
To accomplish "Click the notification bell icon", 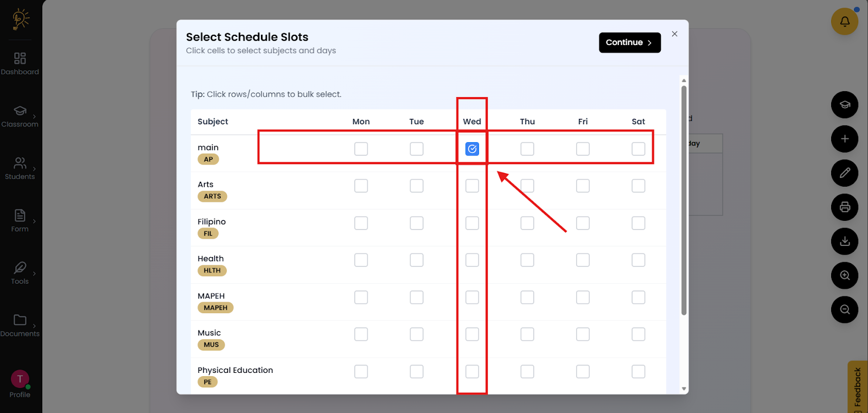I will pos(845,22).
